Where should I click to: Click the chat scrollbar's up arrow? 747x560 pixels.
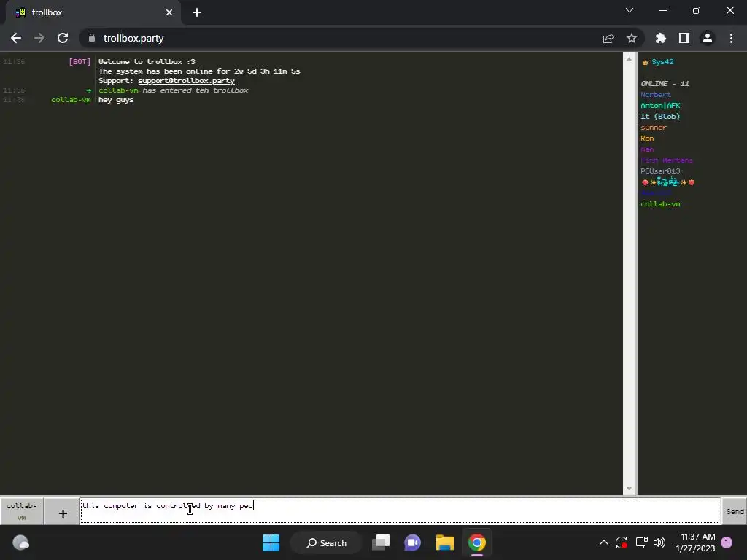click(x=629, y=59)
